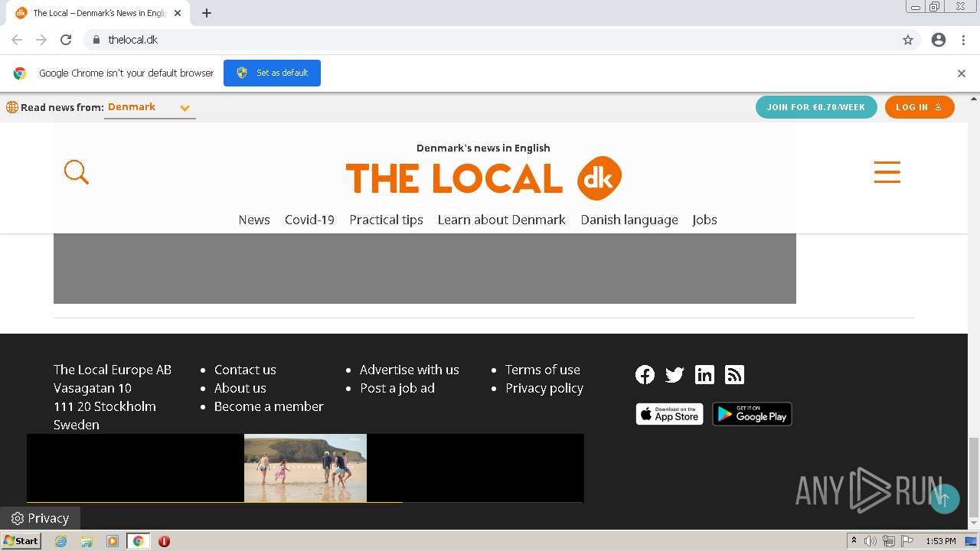Open The Local's Twitter icon

coord(675,374)
